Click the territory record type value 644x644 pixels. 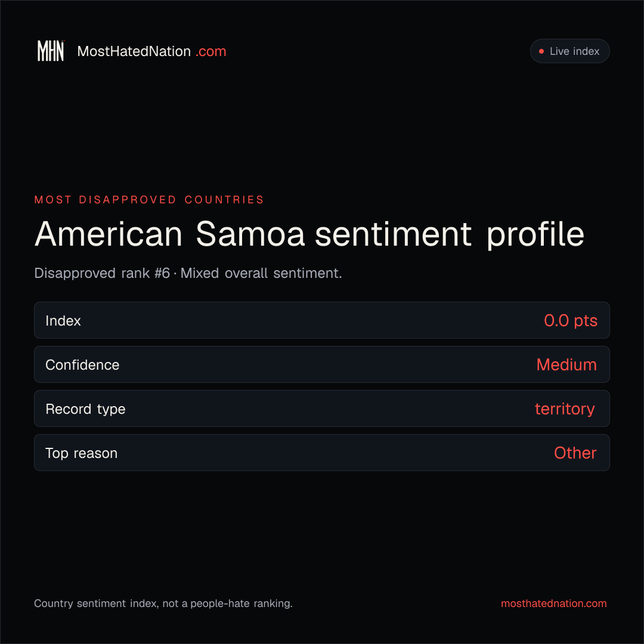click(565, 409)
